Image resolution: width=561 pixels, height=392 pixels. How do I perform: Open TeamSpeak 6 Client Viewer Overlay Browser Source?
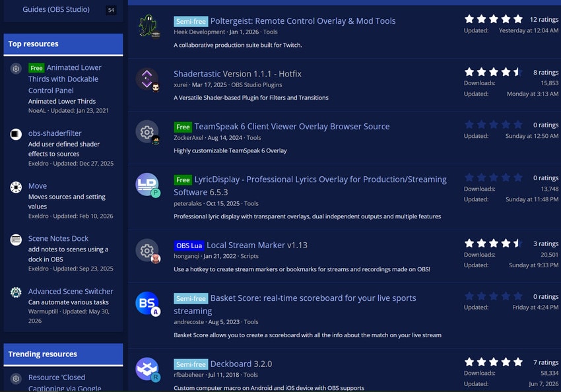point(292,127)
